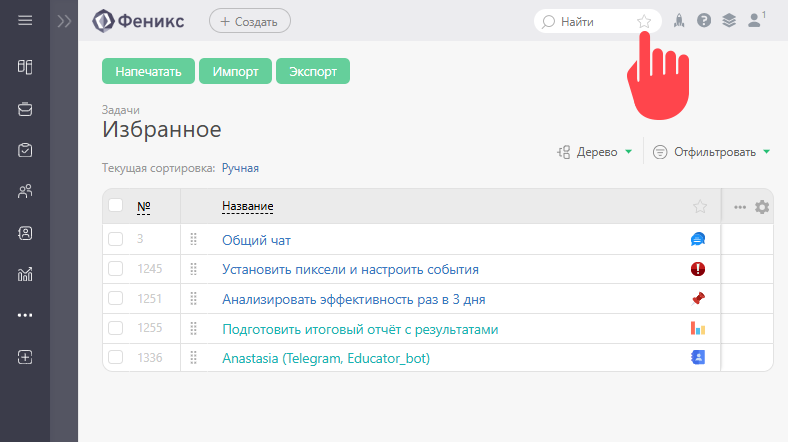Open the reports chart sidebar icon
This screenshot has height=442, width=788.
[25, 274]
